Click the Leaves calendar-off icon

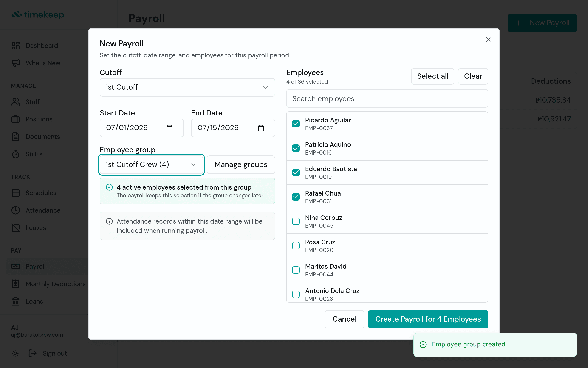tap(16, 228)
